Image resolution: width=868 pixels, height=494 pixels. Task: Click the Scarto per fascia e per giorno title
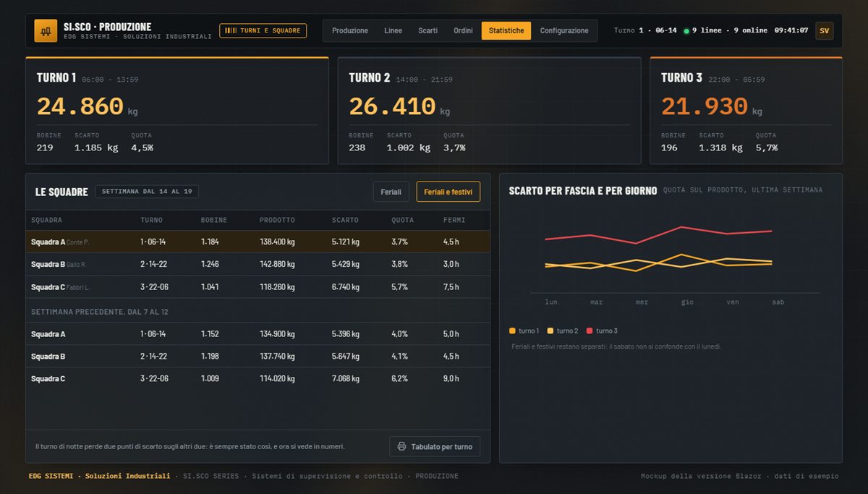(x=583, y=190)
